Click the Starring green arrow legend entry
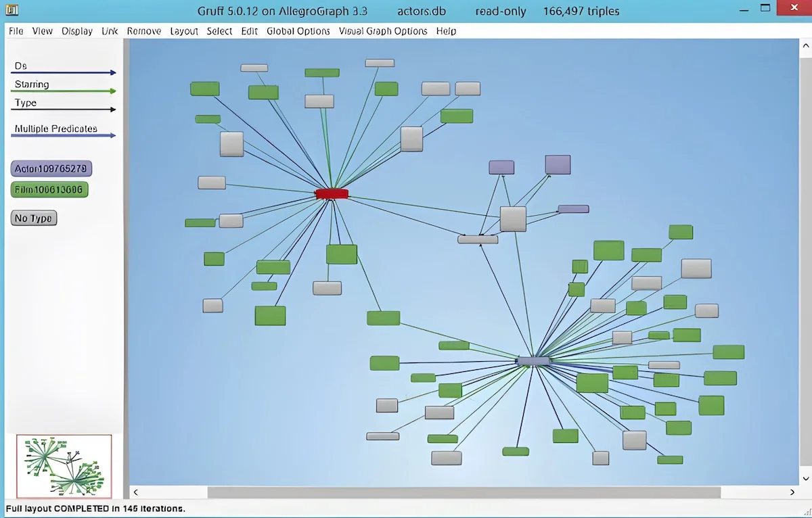 64,87
